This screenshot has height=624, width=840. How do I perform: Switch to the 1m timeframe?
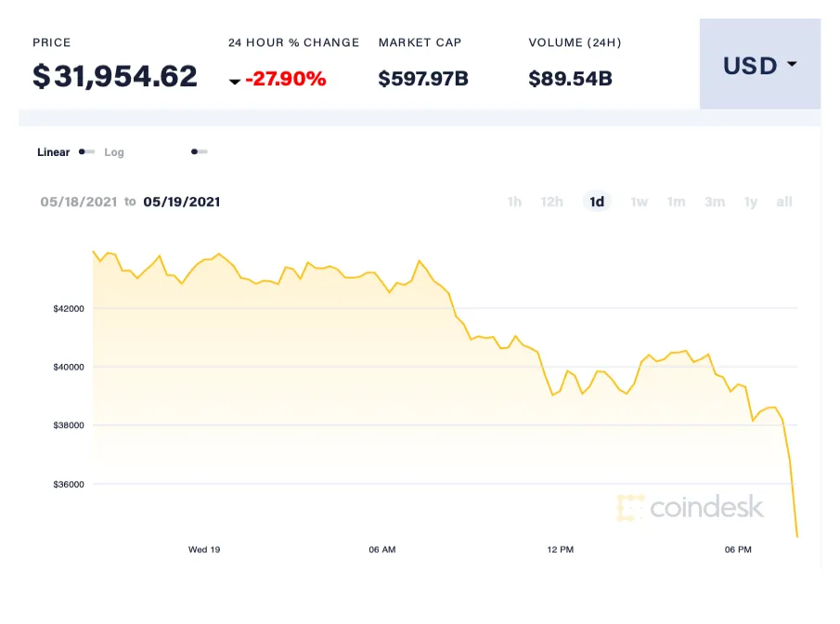click(x=676, y=201)
